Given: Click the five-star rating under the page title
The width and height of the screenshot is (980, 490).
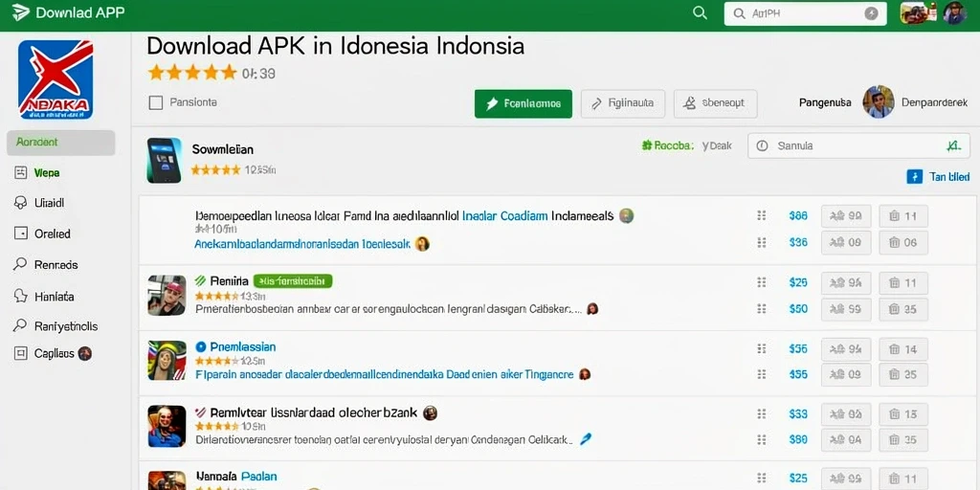Looking at the screenshot, I should pyautogui.click(x=192, y=73).
